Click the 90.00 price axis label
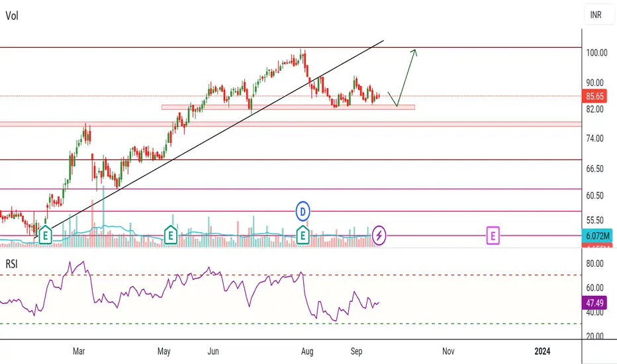The height and width of the screenshot is (364, 617). pos(594,83)
